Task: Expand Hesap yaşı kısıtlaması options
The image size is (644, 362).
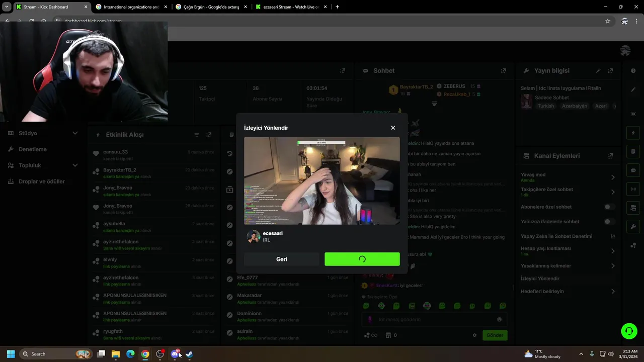Action: (x=613, y=251)
